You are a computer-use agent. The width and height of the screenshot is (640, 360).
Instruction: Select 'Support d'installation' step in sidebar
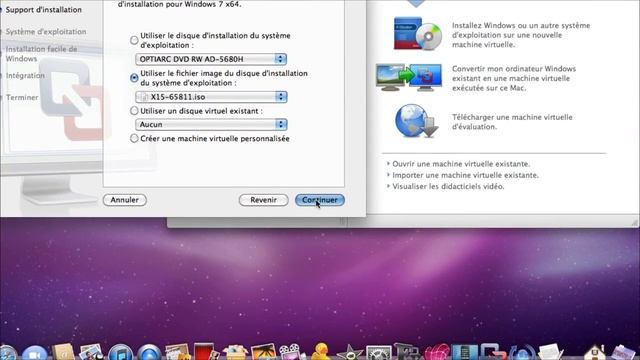point(43,9)
